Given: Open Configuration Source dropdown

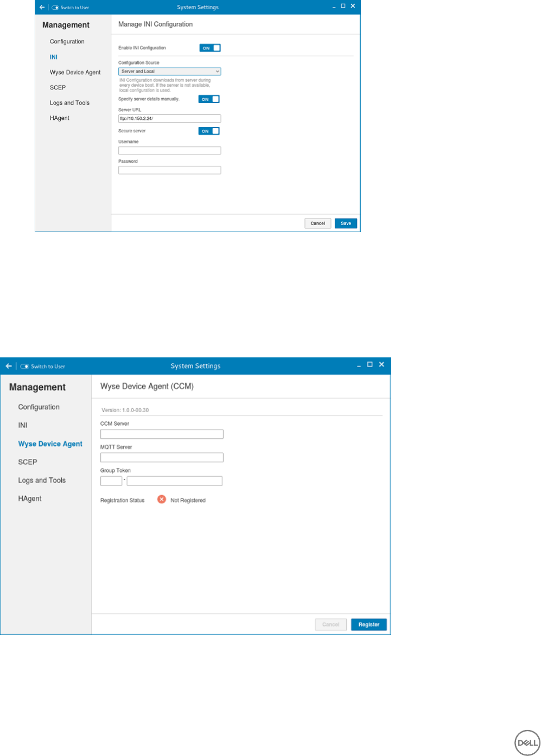Looking at the screenshot, I should 170,72.
